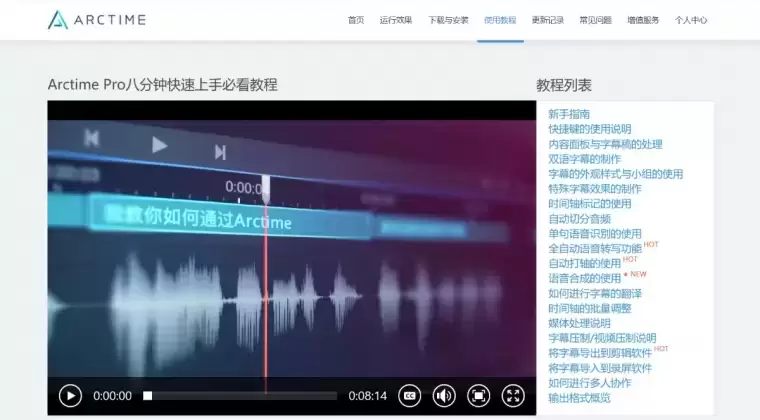The image size is (760, 420).
Task: Open 运行效果 navigation item
Action: pyautogui.click(x=396, y=20)
